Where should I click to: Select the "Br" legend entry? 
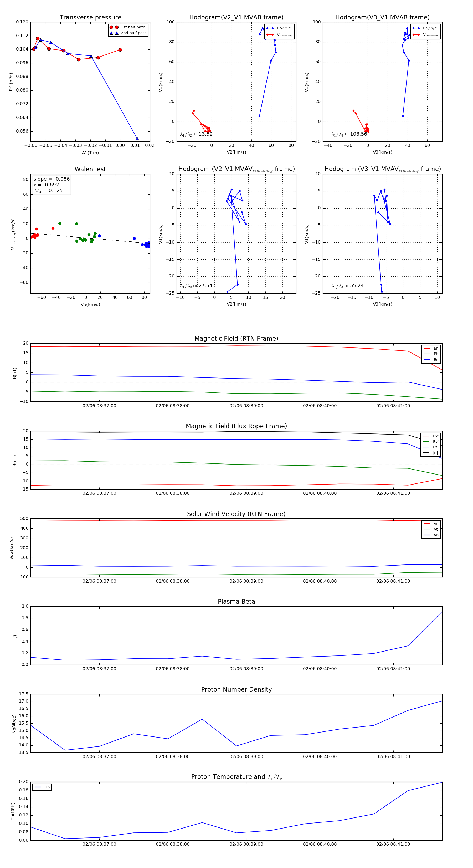pos(431,349)
